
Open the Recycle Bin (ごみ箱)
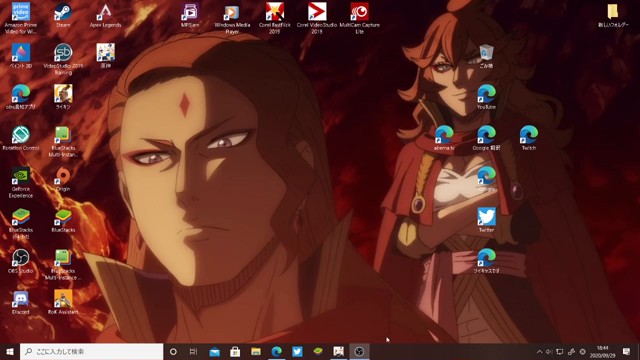pos(486,56)
